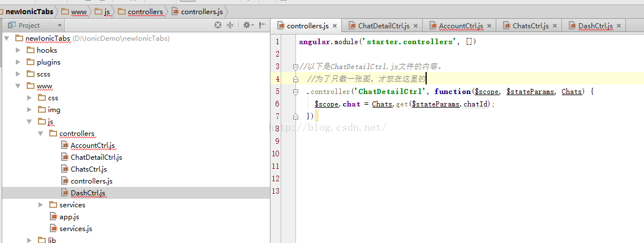Click the js breadcrumb
The image size is (644, 243).
(102, 11)
